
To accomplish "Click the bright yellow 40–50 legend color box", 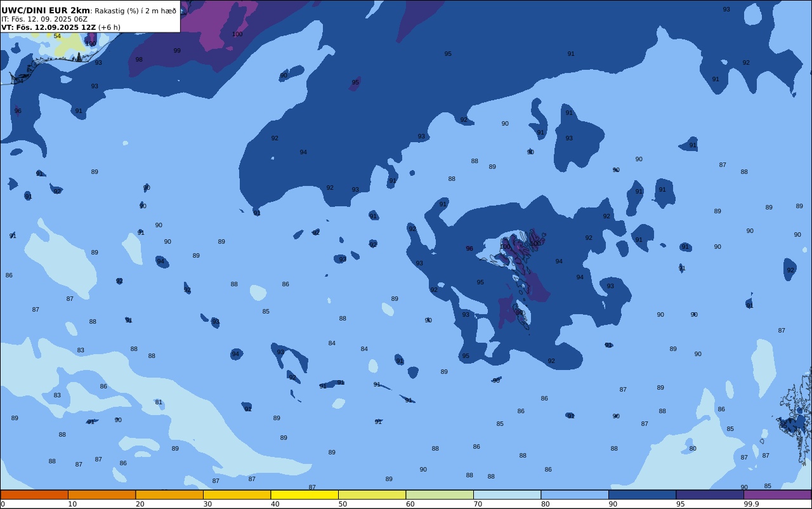I will click(x=304, y=494).
